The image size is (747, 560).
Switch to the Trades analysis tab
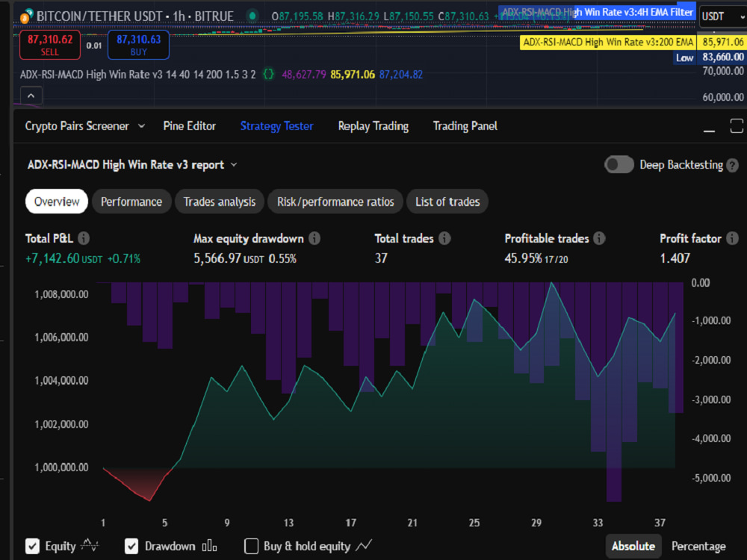220,202
